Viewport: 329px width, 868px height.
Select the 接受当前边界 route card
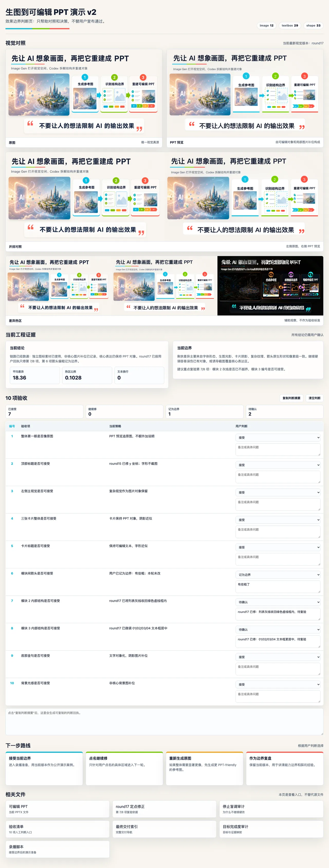tap(44, 768)
